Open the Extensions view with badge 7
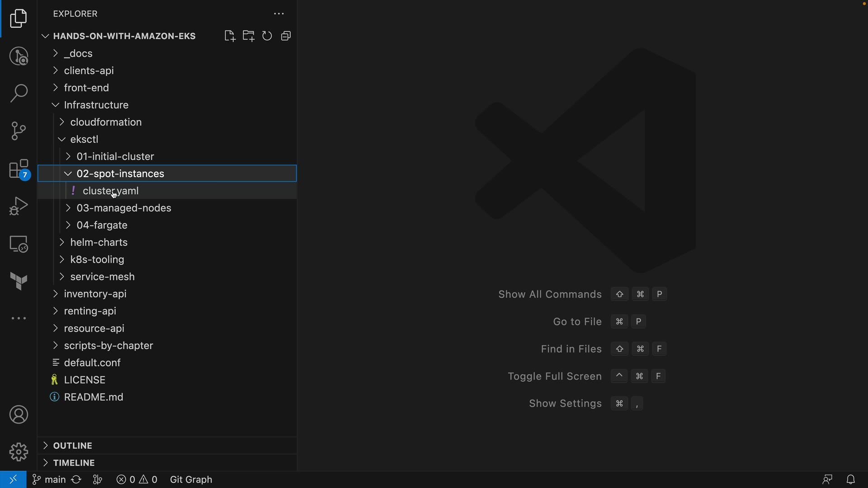The height and width of the screenshot is (488, 868). click(x=19, y=169)
